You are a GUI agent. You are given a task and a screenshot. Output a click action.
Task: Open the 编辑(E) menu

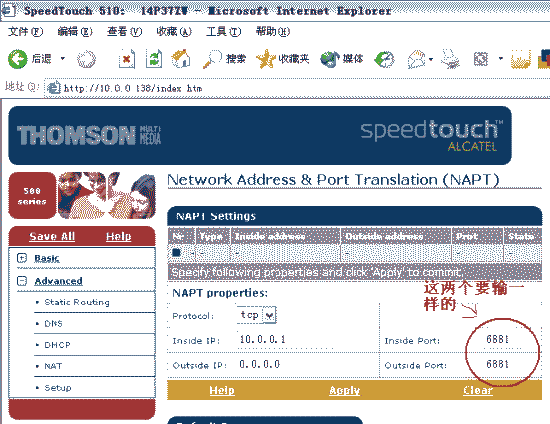click(75, 32)
